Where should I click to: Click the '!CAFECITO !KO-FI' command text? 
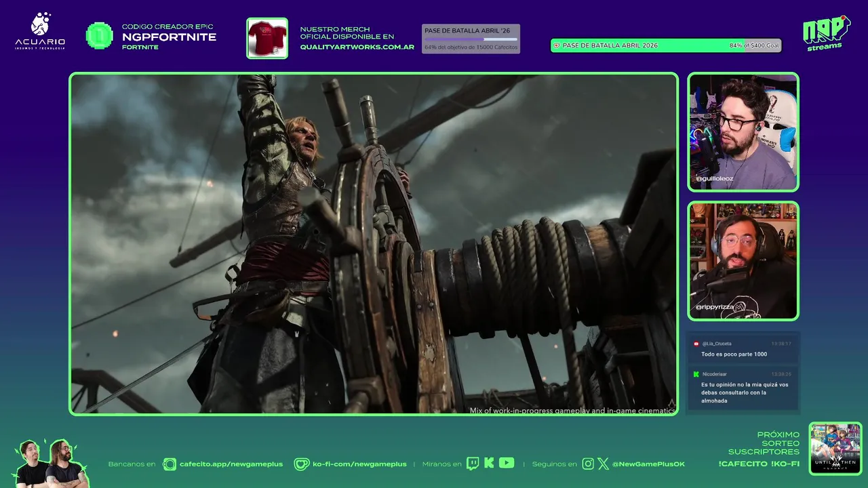(759, 464)
